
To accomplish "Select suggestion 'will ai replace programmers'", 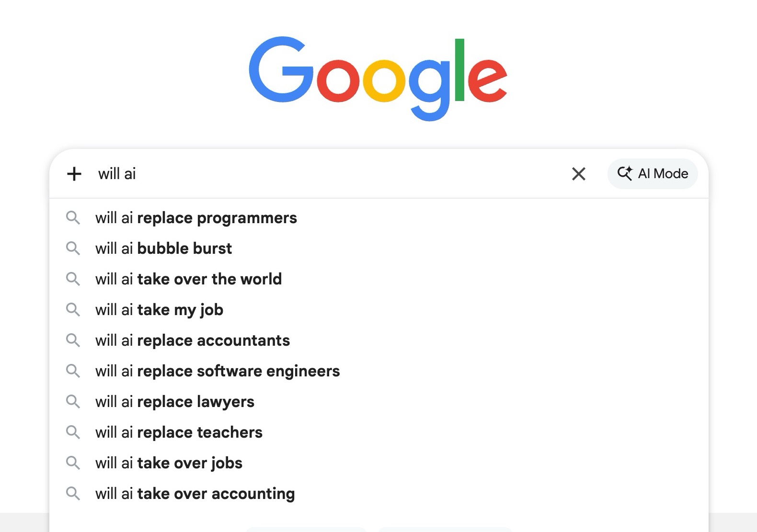I will pyautogui.click(x=196, y=218).
